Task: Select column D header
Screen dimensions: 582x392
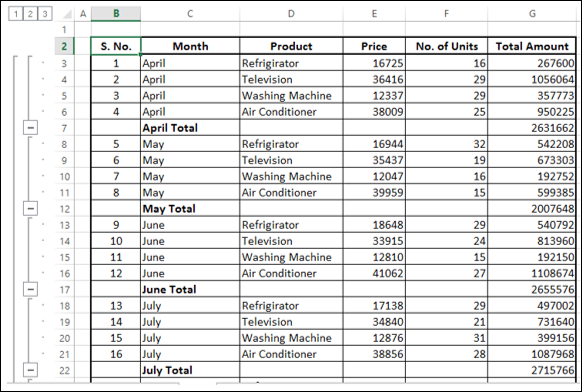Action: point(291,14)
